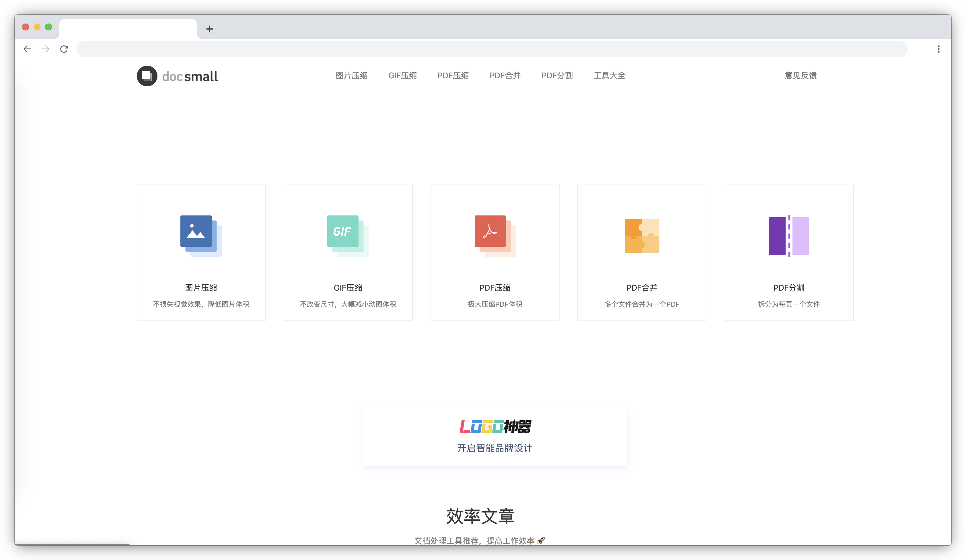Screen dimensions: 966x560
Task: Go to PDF压缩 from the top menu
Action: click(453, 75)
